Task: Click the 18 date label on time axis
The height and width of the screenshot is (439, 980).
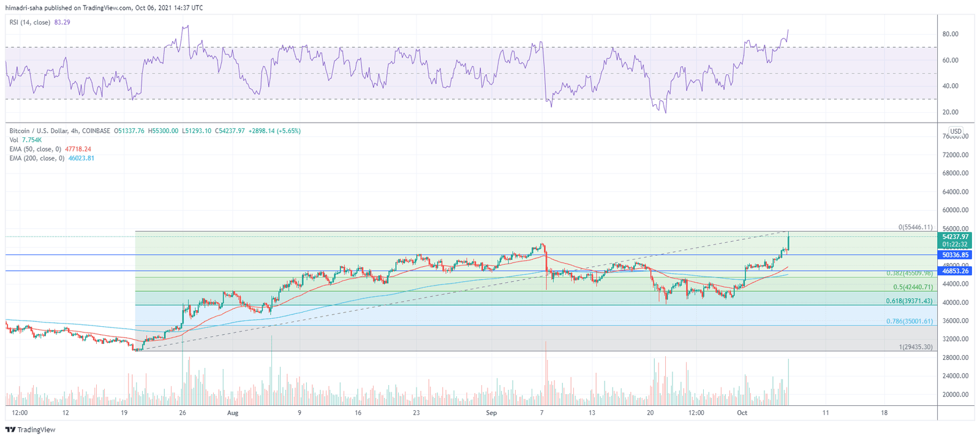Action: 884,413
